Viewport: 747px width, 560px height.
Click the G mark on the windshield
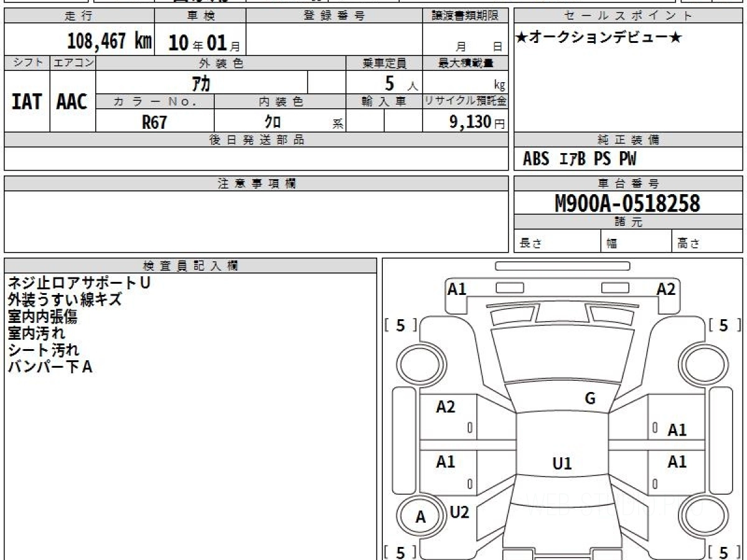[x=590, y=399]
